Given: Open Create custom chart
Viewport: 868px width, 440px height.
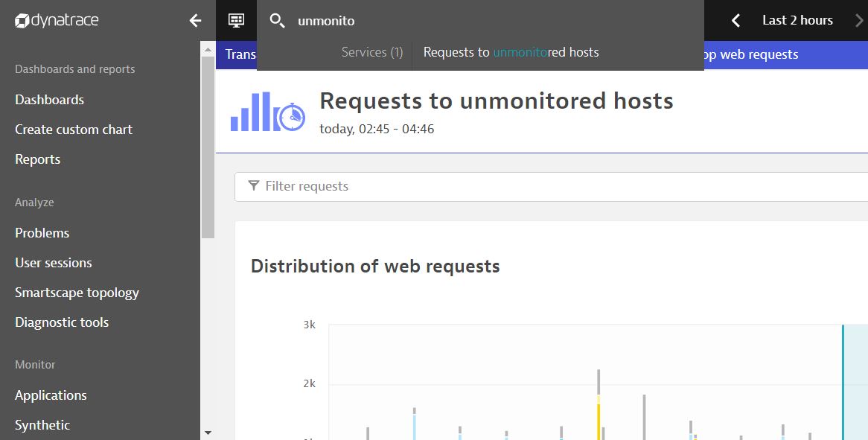Looking at the screenshot, I should (74, 130).
